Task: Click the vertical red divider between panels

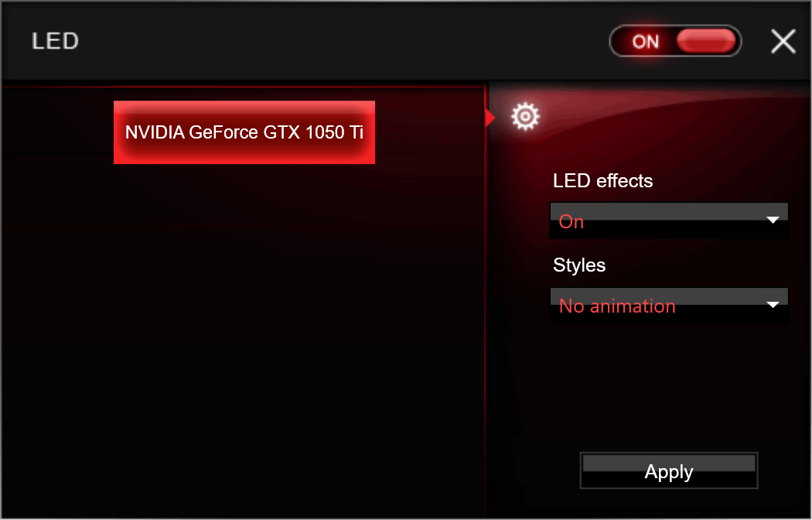Action: tap(485, 311)
